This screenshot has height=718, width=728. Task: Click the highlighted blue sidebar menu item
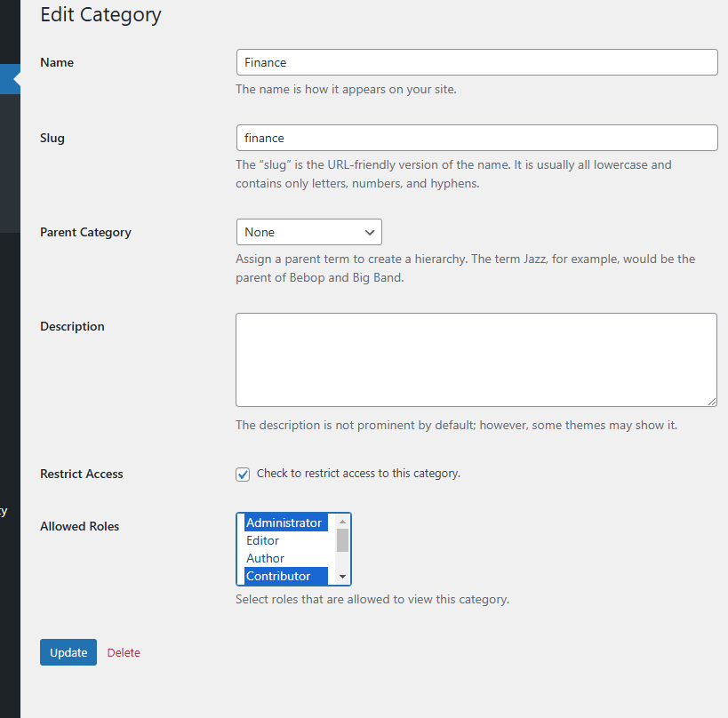(x=9, y=79)
